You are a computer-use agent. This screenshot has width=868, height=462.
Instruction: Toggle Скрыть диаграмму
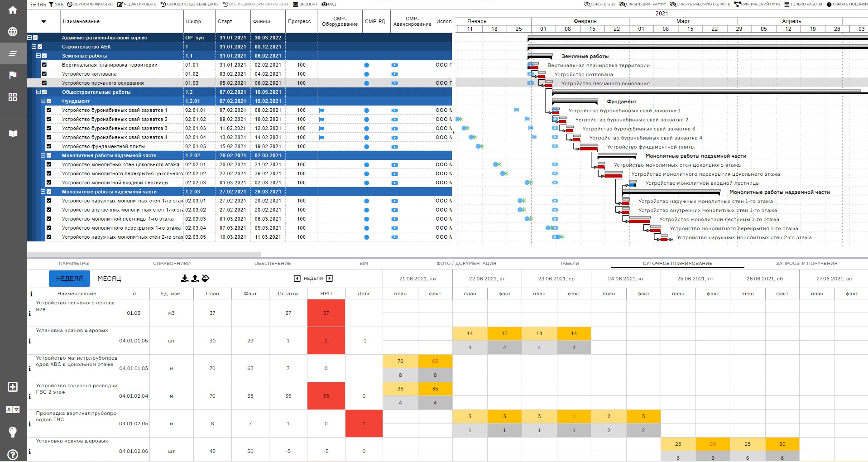643,4
